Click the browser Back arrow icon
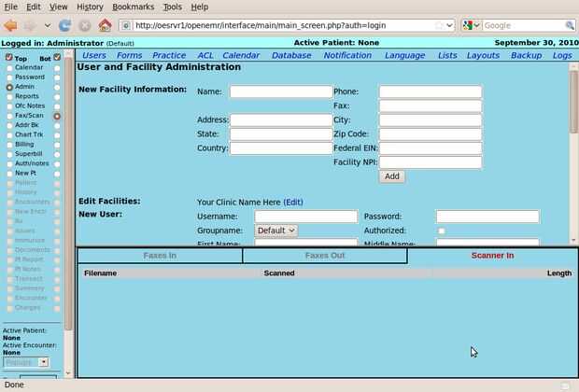The image size is (579, 392). [x=10, y=25]
